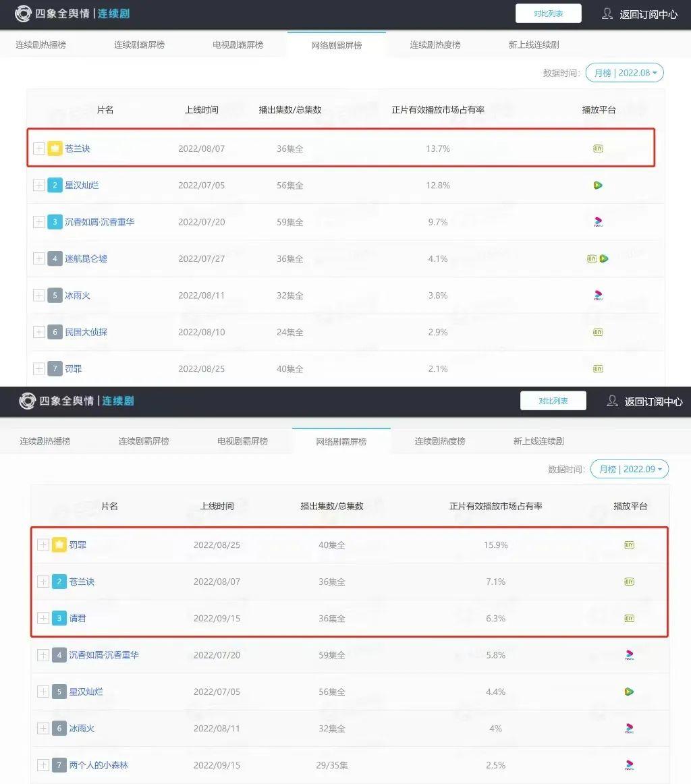The height and width of the screenshot is (784, 691).
Task: Click Youku icon for 冰雨火 3.8% row
Action: click(x=598, y=295)
